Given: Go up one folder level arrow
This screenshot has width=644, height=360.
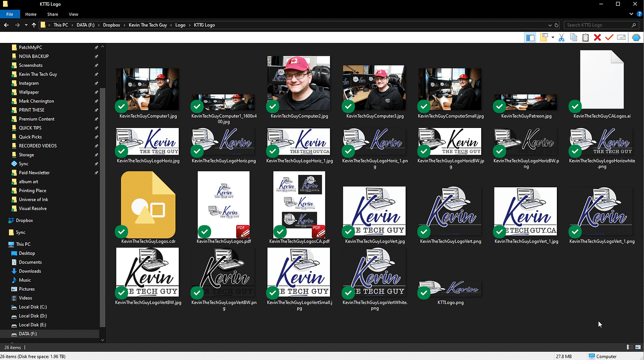Looking at the screenshot, I should click(x=34, y=25).
